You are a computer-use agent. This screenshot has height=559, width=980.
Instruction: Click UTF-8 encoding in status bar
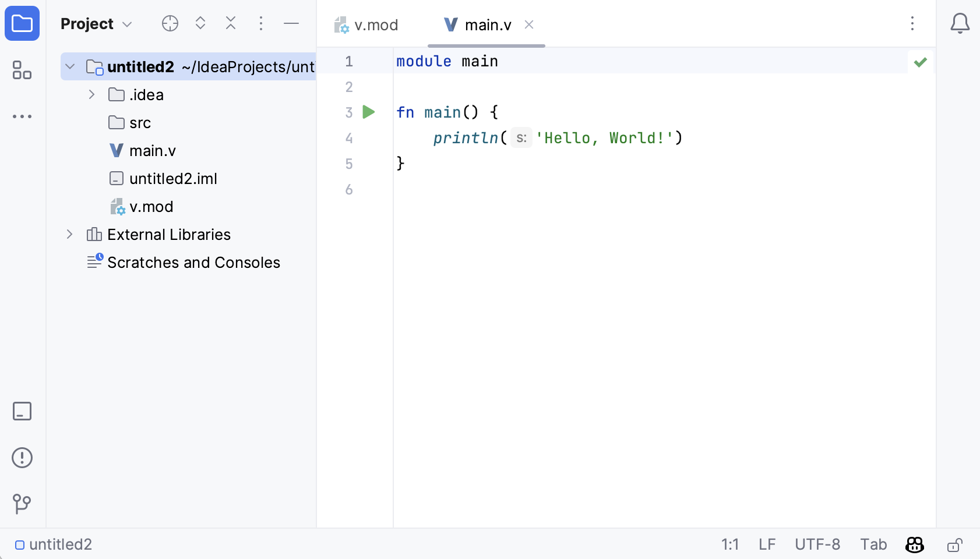point(817,544)
